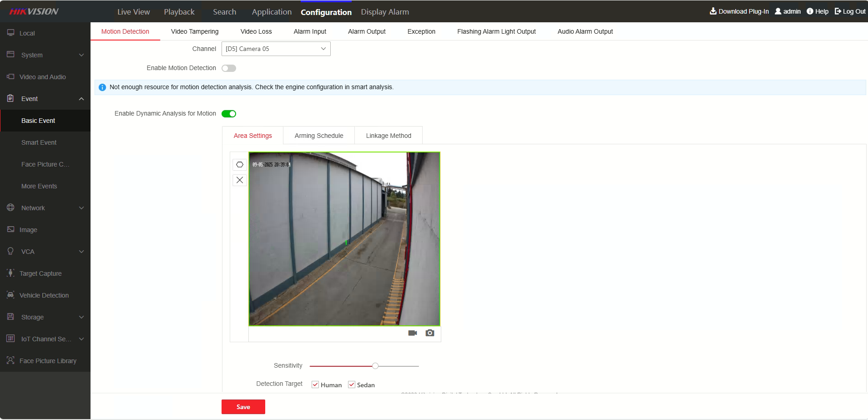This screenshot has height=420, width=868.
Task: Click the clear drawn area X icon
Action: [x=240, y=180]
